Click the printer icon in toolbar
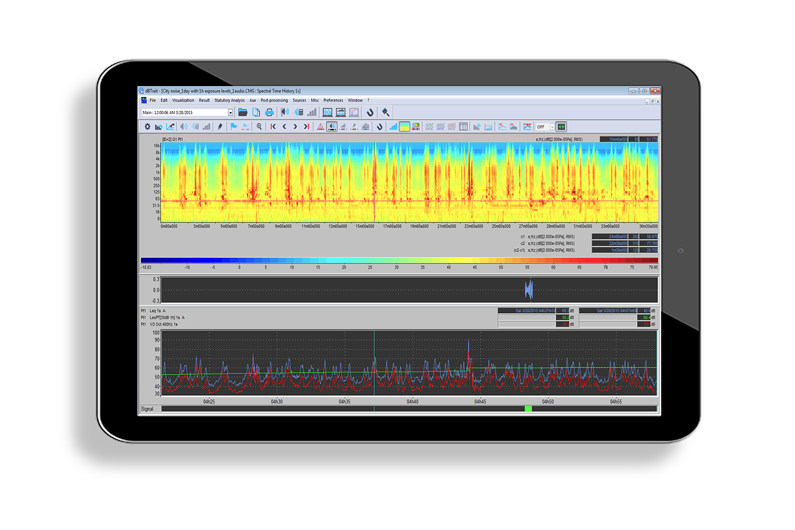795x530 pixels. coord(269,113)
